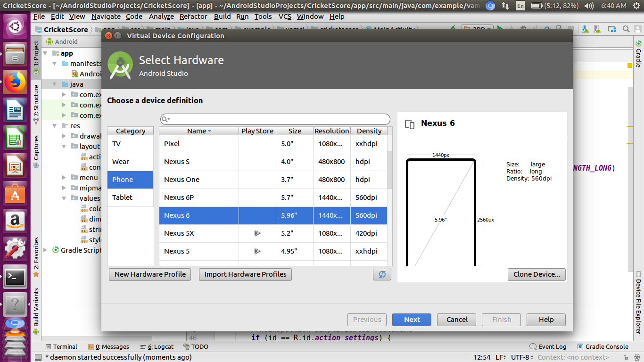Image resolution: width=644 pixels, height=362 pixels.
Task: Open TODO tool window
Action: click(x=196, y=346)
